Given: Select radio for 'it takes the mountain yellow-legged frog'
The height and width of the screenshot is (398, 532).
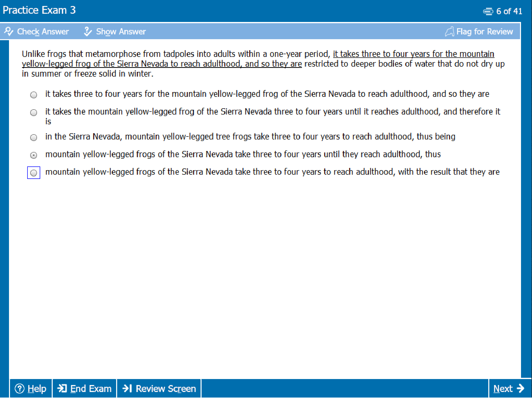Looking at the screenshot, I should pyautogui.click(x=33, y=113).
